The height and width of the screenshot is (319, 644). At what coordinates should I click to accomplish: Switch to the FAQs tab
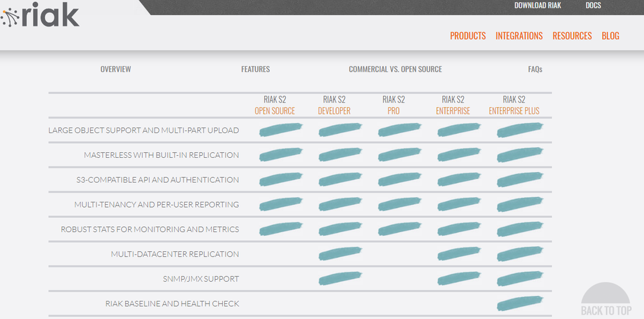pyautogui.click(x=535, y=69)
